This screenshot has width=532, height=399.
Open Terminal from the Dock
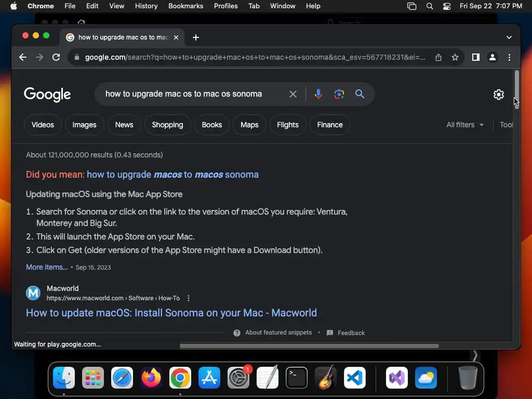pyautogui.click(x=297, y=378)
